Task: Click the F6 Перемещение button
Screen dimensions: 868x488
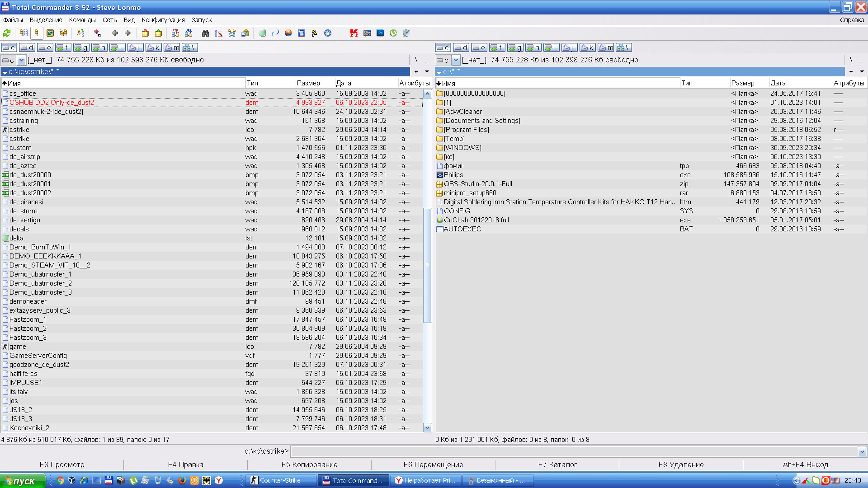Action: point(434,465)
